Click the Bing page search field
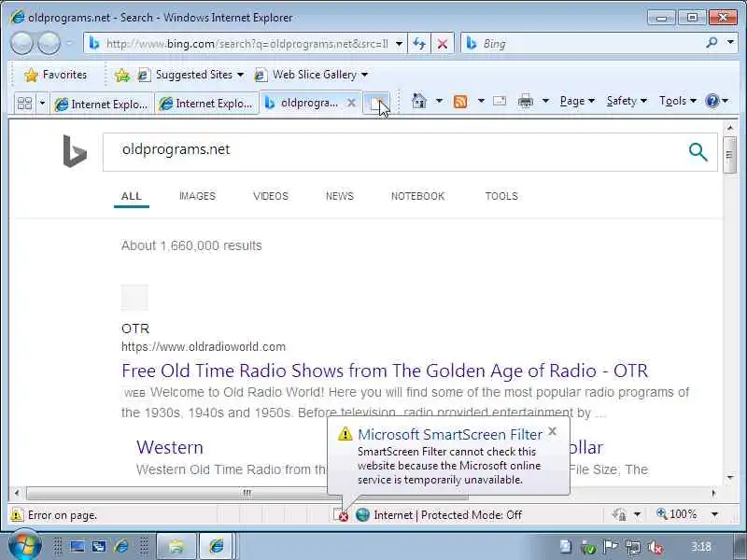747x560 pixels. click(x=395, y=152)
